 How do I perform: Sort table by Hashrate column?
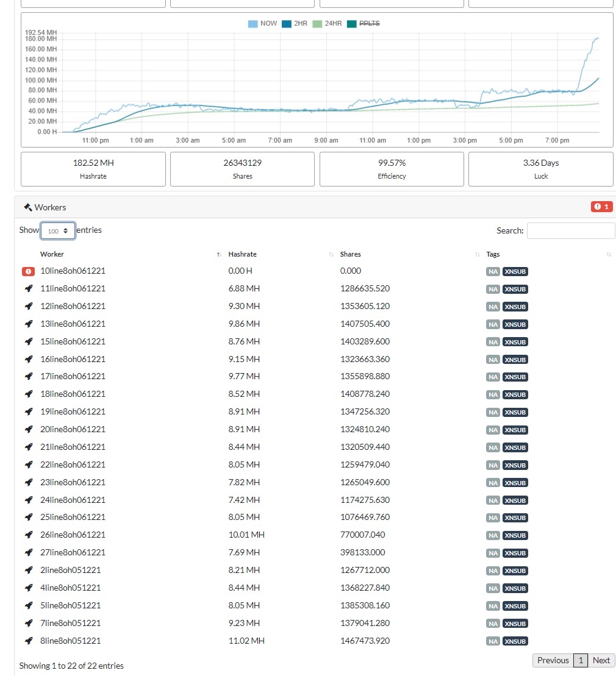[x=281, y=254]
